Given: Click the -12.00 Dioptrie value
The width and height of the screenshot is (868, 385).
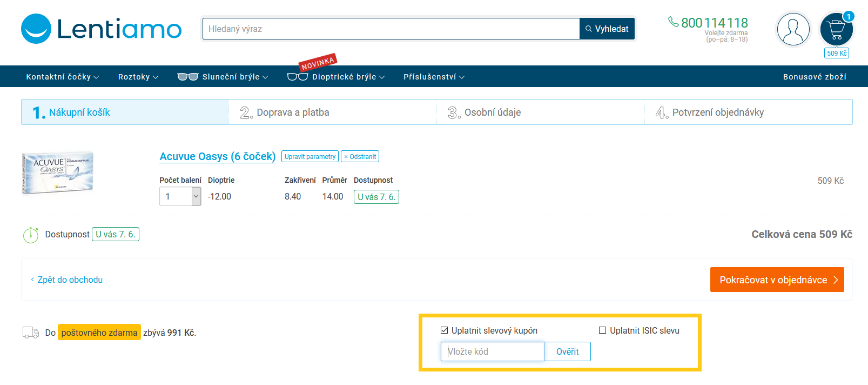Looking at the screenshot, I should coord(219,196).
